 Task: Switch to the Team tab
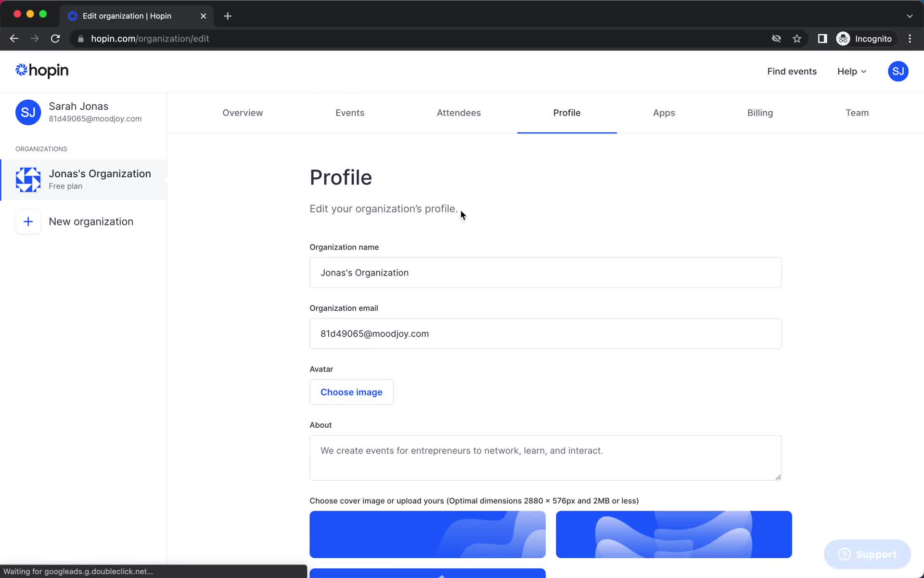point(857,113)
